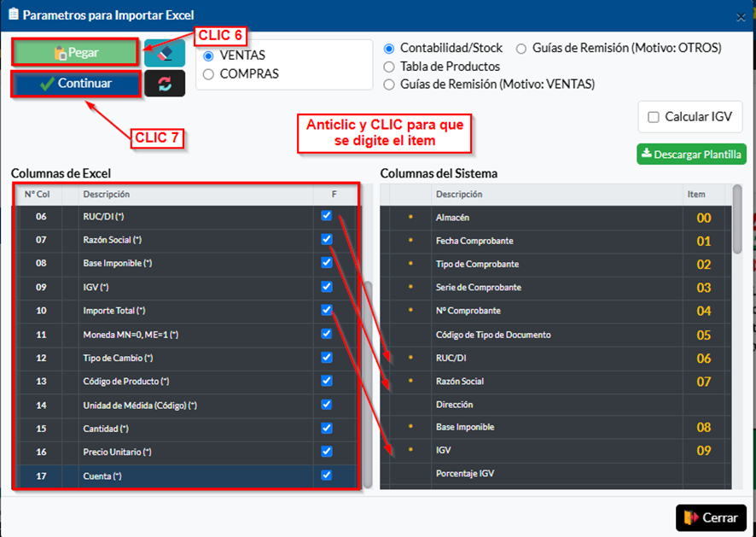Image resolution: width=756 pixels, height=537 pixels.
Task: Select the VENTAS radio option
Action: click(x=208, y=55)
